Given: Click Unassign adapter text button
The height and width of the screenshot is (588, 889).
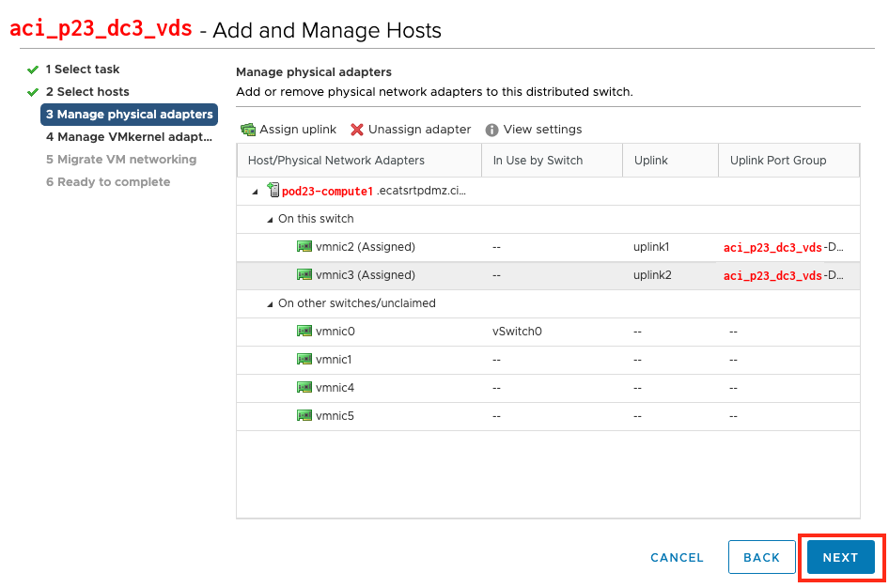Looking at the screenshot, I should tap(419, 130).
